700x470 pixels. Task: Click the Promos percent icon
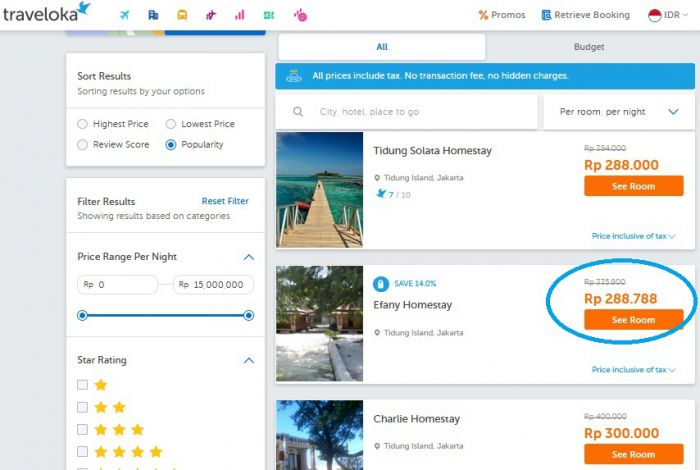click(483, 15)
